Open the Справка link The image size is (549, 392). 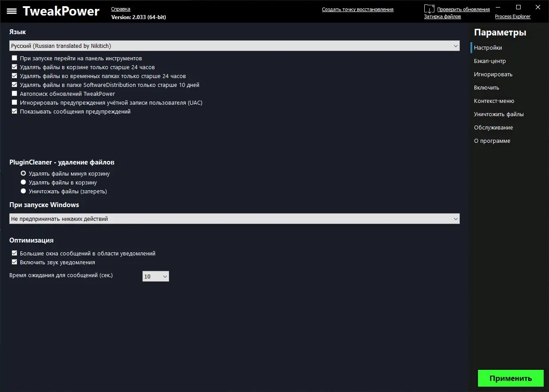coord(121,9)
